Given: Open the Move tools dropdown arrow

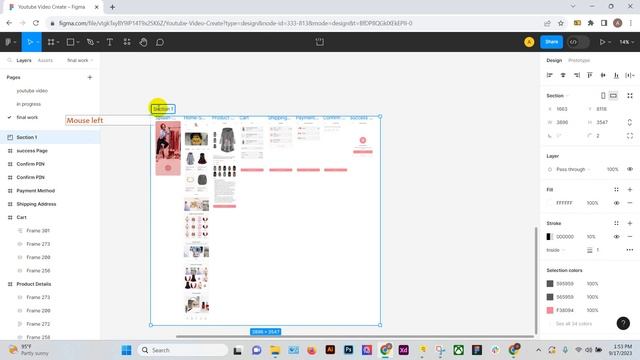Looking at the screenshot, I should tap(37, 42).
